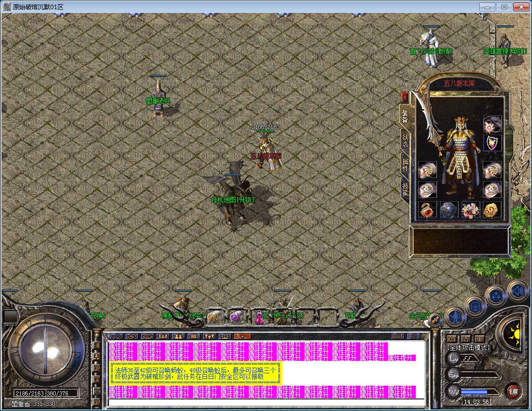Click the 五八版本库 name on equipment panel
The image size is (532, 411).
point(459,83)
